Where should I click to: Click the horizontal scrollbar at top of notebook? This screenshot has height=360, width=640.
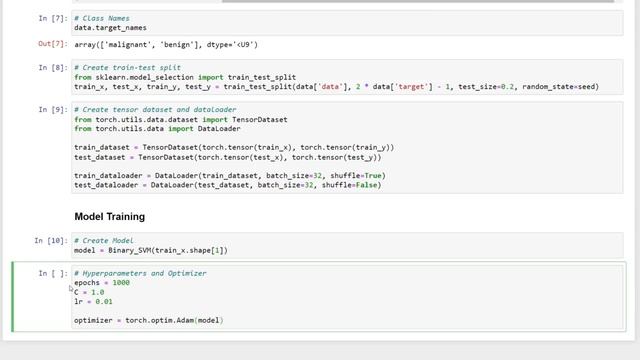[418, 1]
